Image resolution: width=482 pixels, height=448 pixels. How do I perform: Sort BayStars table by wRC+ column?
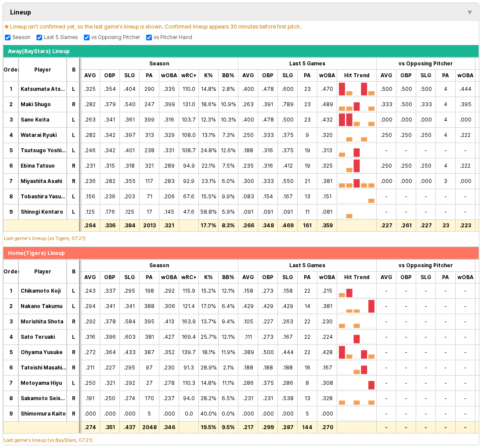[x=189, y=75]
